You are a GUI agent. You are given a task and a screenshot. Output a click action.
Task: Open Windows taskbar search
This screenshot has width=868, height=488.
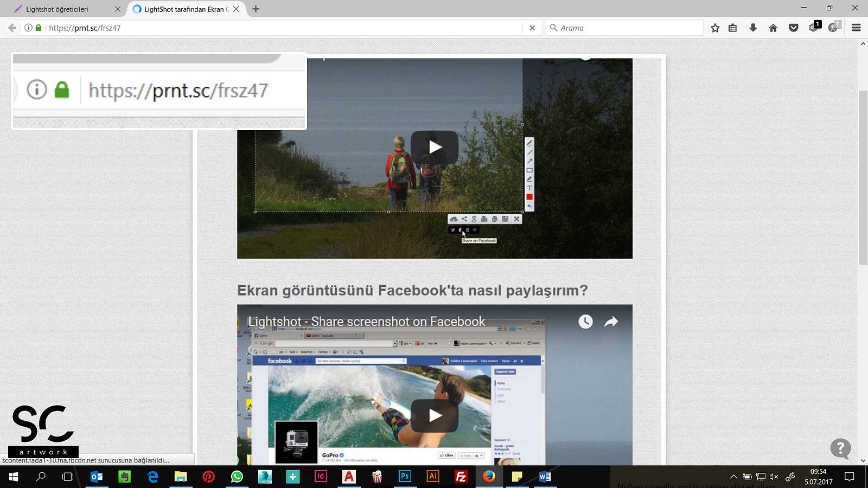[41, 477]
